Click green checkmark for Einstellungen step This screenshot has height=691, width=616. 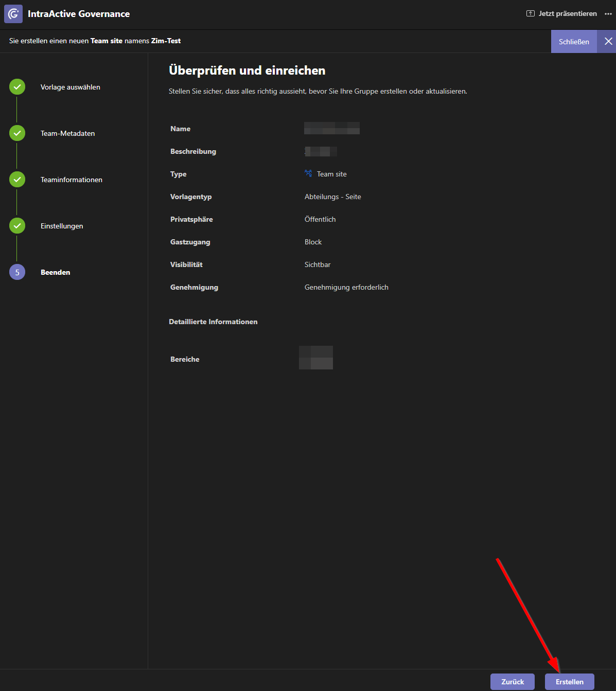tap(17, 226)
